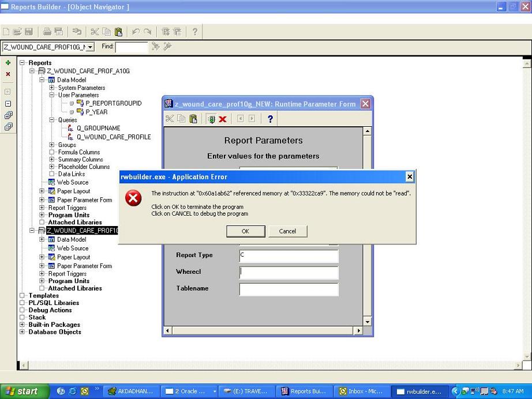Click the red X Delete icon in the sidebar
Viewport: 532px width, 399px height.
tap(8, 74)
